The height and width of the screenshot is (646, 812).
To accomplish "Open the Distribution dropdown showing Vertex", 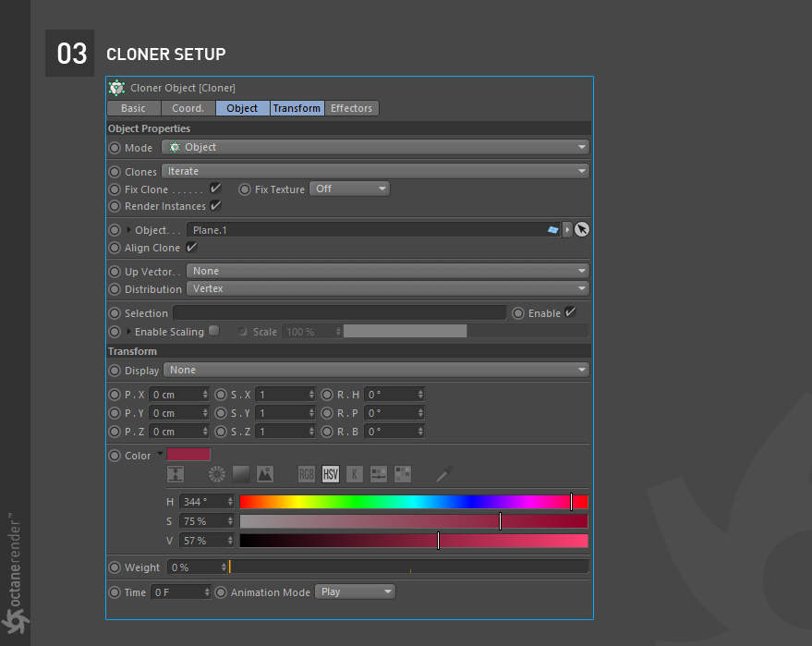I will tap(388, 288).
